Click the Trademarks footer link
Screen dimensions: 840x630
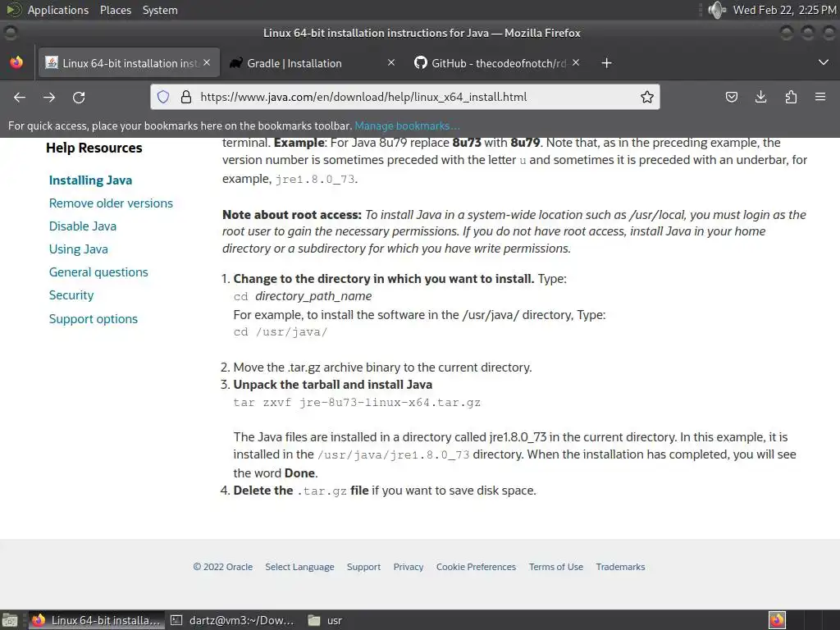pyautogui.click(x=620, y=567)
